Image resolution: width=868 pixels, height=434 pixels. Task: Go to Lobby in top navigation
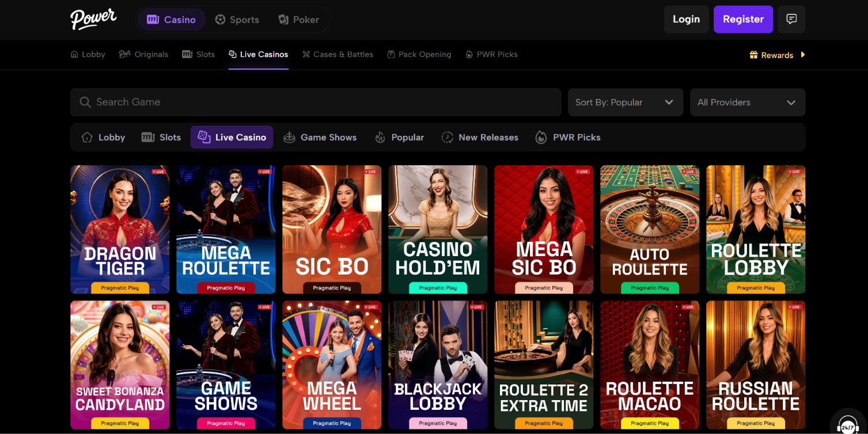[88, 54]
